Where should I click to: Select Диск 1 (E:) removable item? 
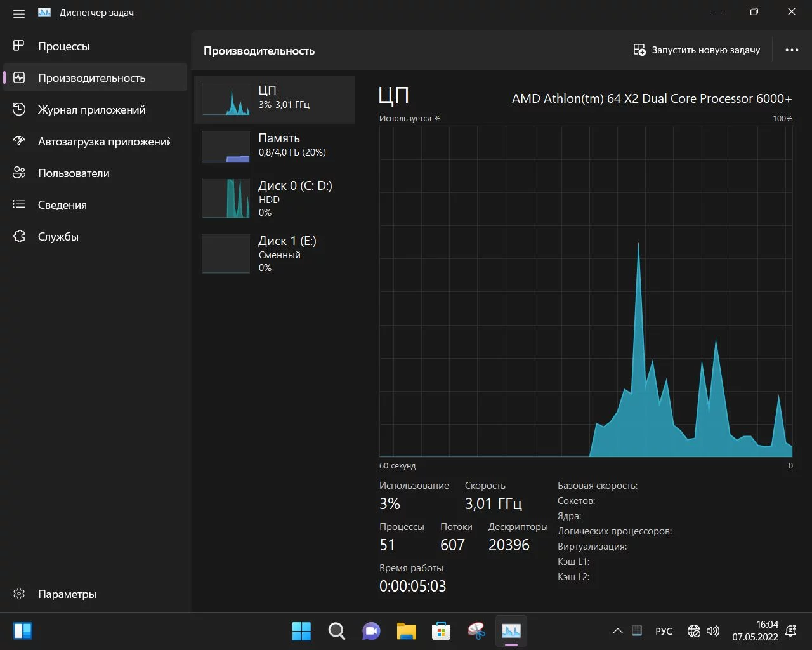(x=275, y=254)
